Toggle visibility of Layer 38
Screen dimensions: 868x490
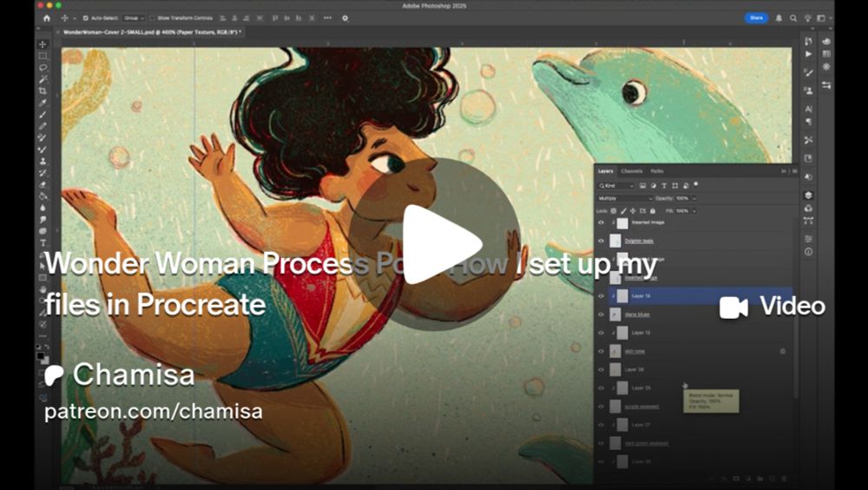point(602,370)
